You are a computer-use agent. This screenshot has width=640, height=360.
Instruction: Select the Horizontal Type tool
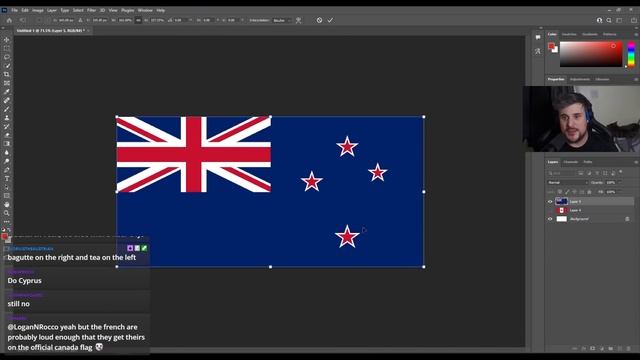[7, 178]
